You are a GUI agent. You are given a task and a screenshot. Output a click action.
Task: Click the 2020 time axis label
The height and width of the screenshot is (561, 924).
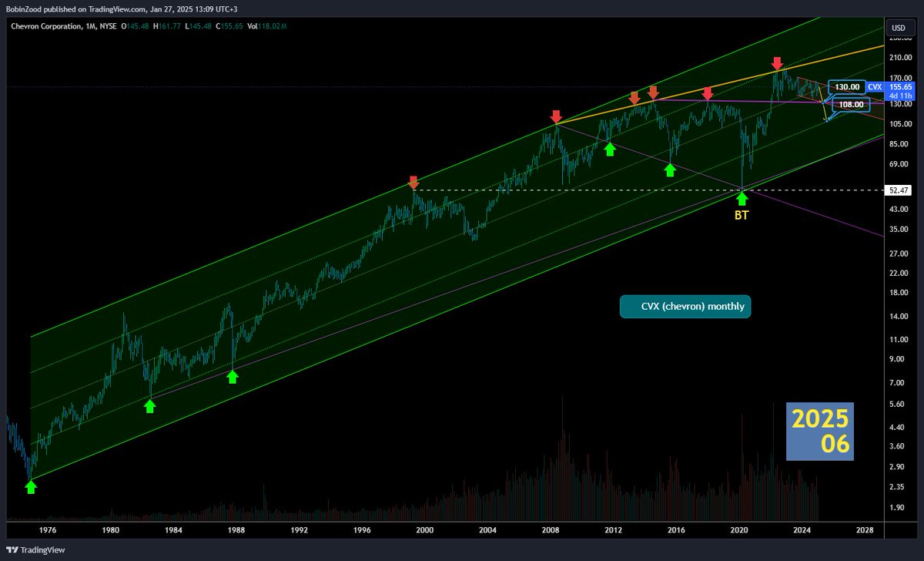pos(739,530)
